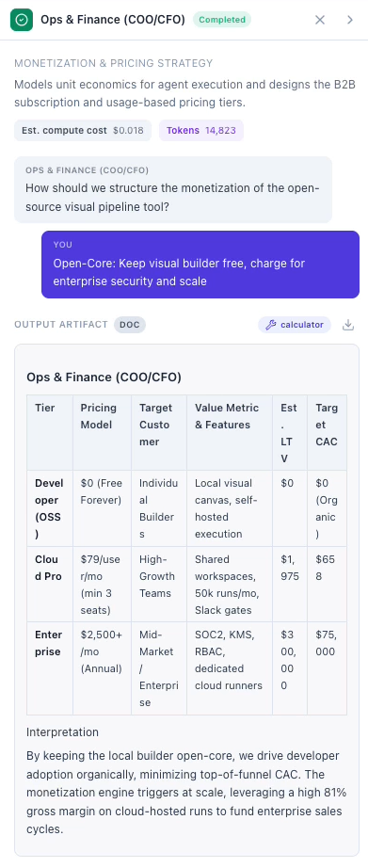Select the Developer (OSS) tier row

point(187,508)
